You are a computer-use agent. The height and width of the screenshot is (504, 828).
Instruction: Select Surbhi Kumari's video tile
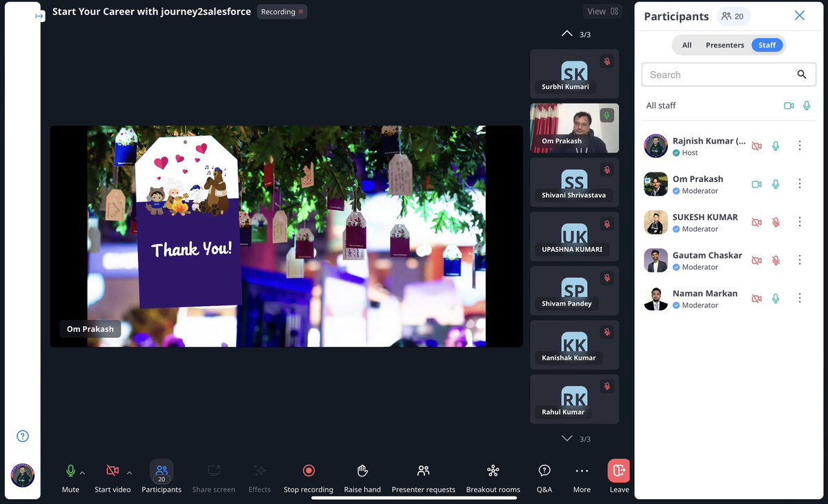coord(574,74)
